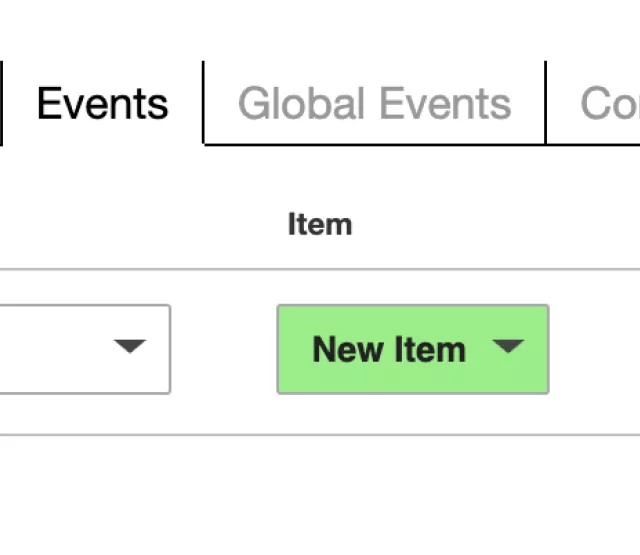Click the green swatch area of New Item
Screen dimensions: 640x555
(x=295, y=375)
